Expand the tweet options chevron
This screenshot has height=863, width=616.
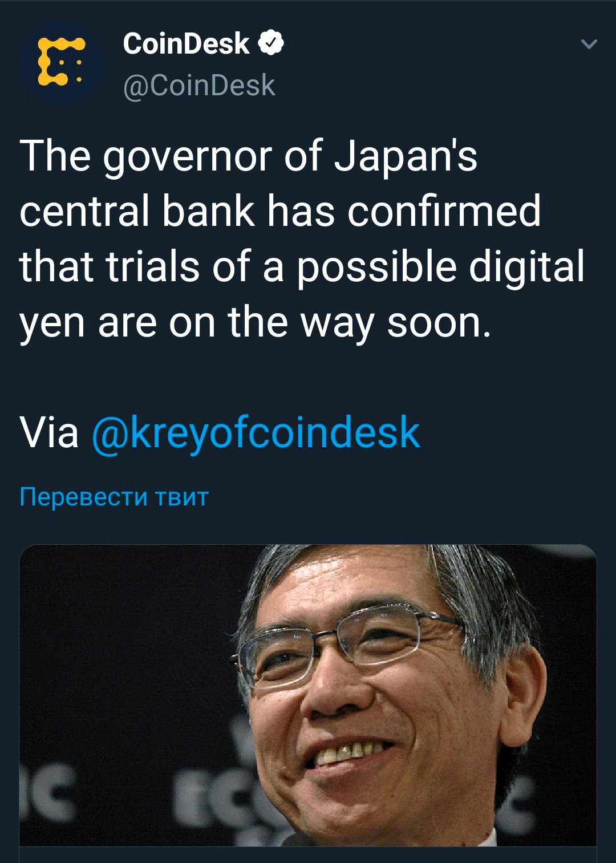589,44
